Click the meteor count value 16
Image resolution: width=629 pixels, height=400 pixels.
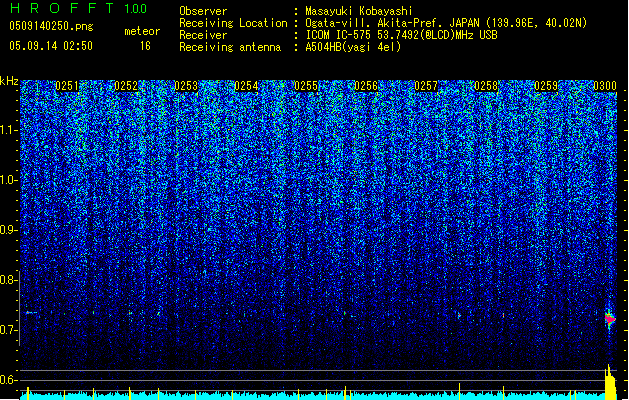145,46
